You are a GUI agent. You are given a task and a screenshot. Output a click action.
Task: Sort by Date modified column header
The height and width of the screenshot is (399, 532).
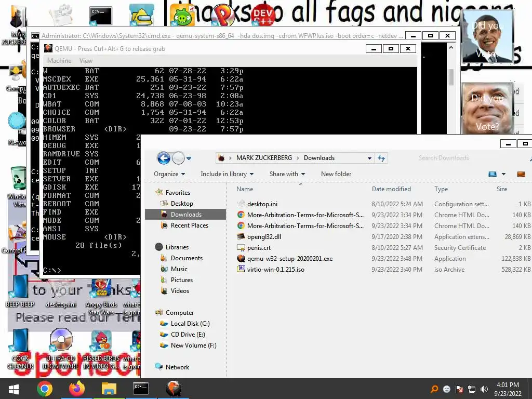tap(391, 189)
